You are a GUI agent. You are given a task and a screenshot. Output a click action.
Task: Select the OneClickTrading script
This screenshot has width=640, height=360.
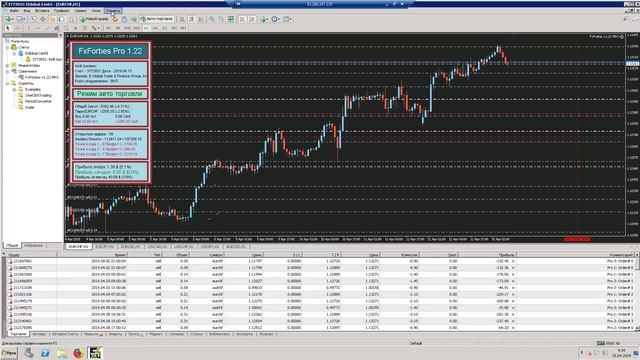click(x=38, y=95)
